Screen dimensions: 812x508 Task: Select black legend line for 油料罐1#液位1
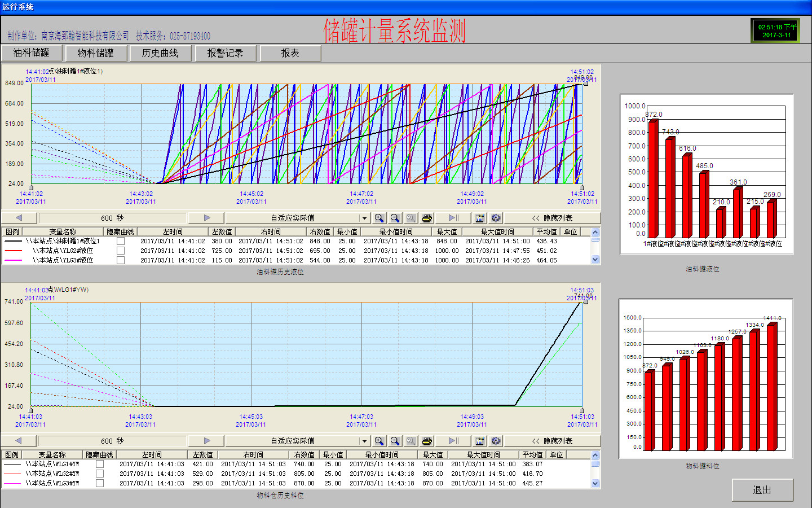tap(13, 241)
